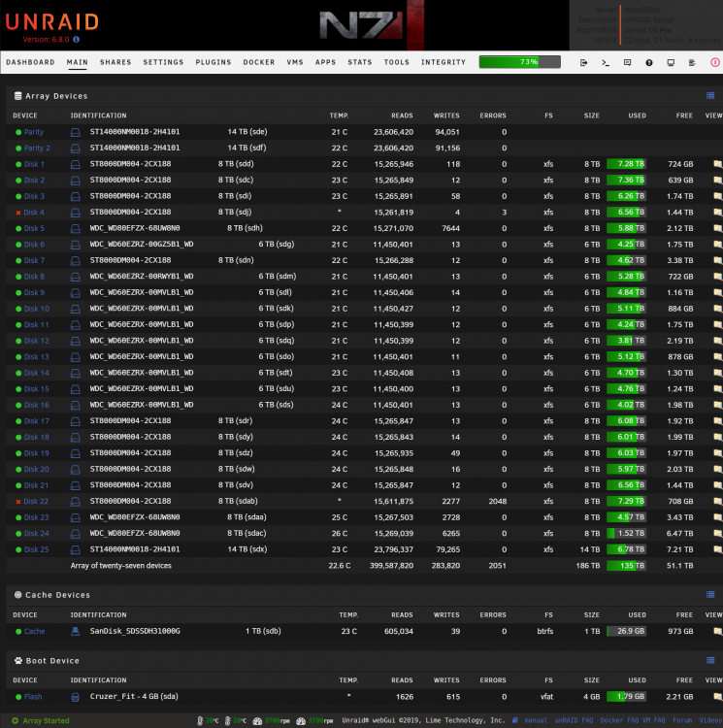Click the drive icon for Disk 22

point(75,502)
